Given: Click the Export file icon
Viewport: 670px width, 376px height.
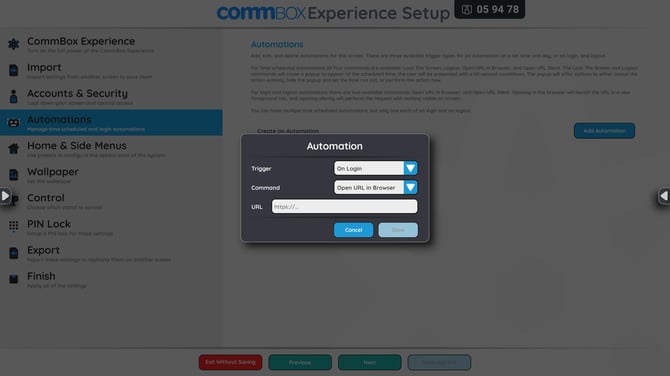Looking at the screenshot, I should coord(14,253).
